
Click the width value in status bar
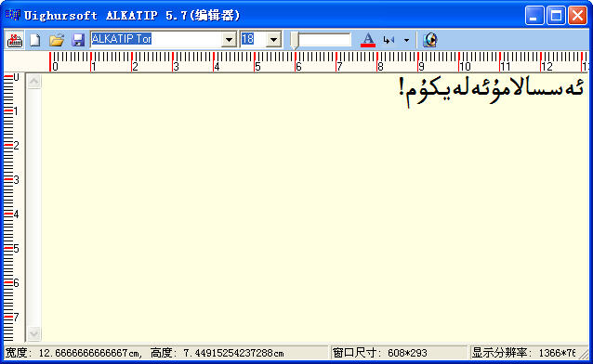point(90,353)
